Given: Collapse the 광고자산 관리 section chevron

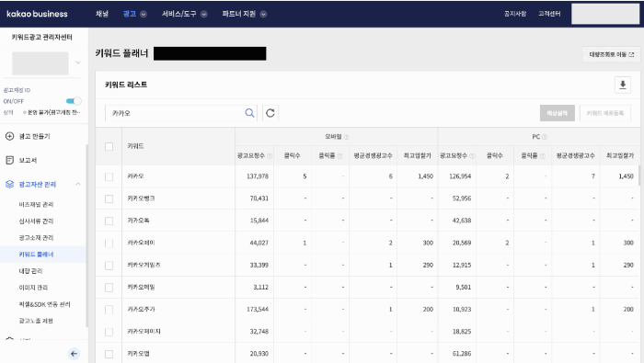Looking at the screenshot, I should pyautogui.click(x=77, y=184).
